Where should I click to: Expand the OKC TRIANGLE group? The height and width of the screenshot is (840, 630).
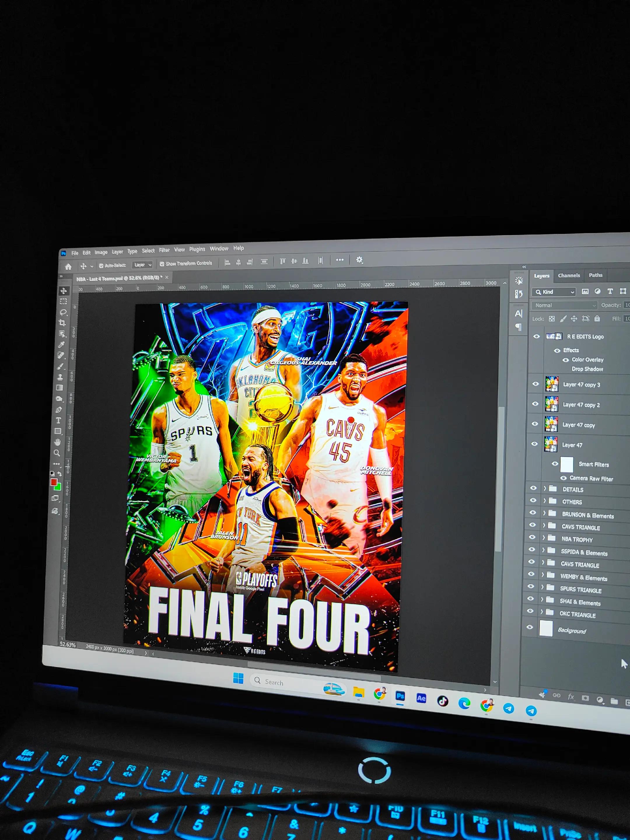[x=542, y=612]
